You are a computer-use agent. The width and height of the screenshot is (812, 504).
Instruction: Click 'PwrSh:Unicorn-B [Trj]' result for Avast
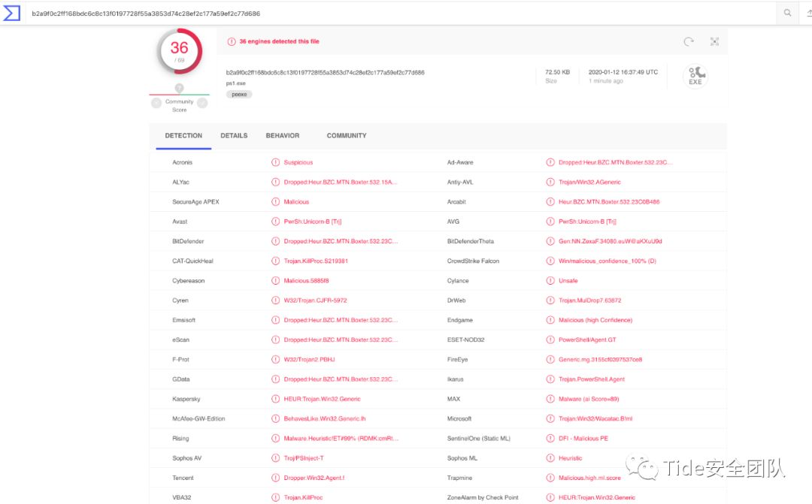(x=312, y=222)
